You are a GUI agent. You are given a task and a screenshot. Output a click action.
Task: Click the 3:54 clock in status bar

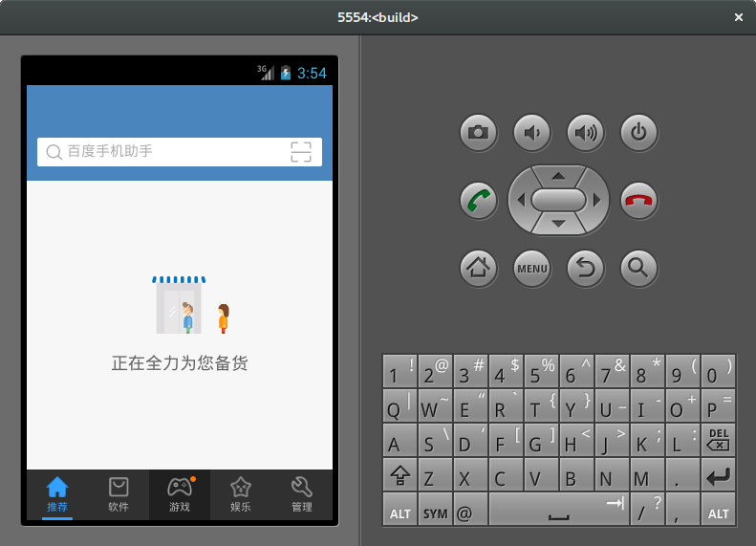[312, 74]
